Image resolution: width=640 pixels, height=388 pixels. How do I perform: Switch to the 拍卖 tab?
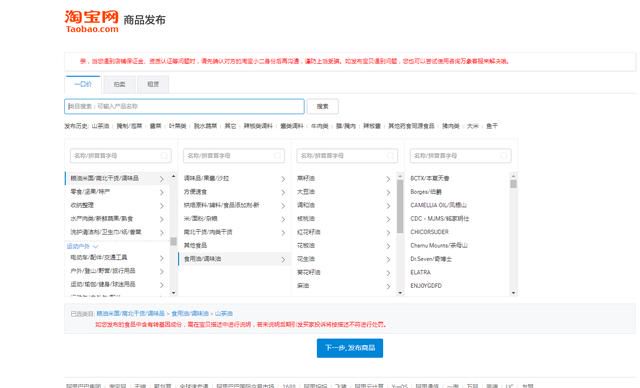tap(119, 84)
